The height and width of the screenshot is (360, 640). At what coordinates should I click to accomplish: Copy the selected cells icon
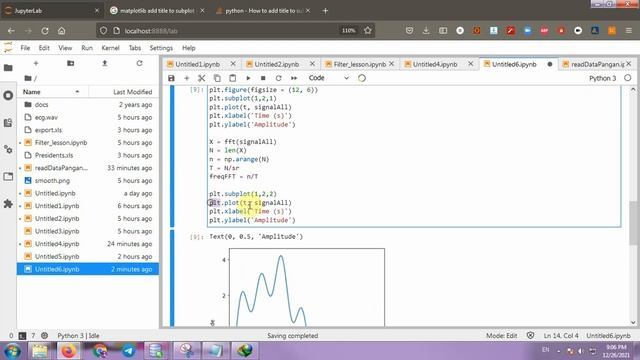pyautogui.click(x=217, y=78)
